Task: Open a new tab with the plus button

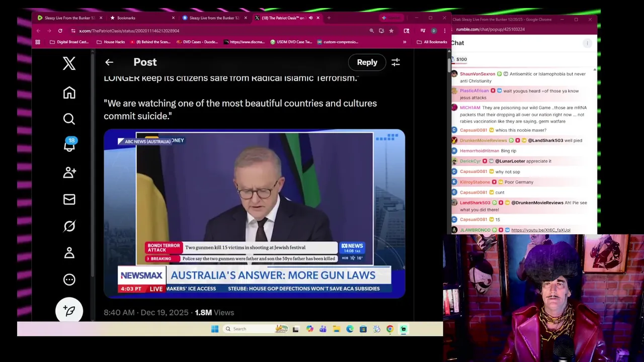Action: (329, 18)
